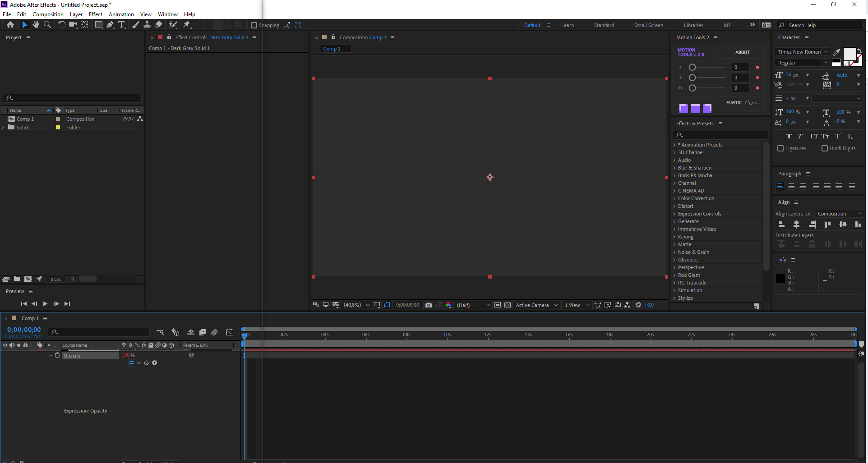Select the Puppet Pin tool
Viewport: 868px width, 463px height.
[x=186, y=25]
